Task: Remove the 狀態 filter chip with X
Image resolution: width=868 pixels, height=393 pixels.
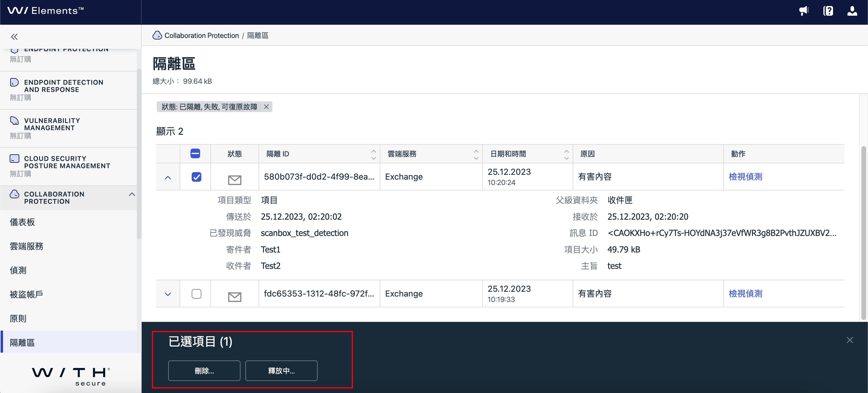Action: pos(266,107)
